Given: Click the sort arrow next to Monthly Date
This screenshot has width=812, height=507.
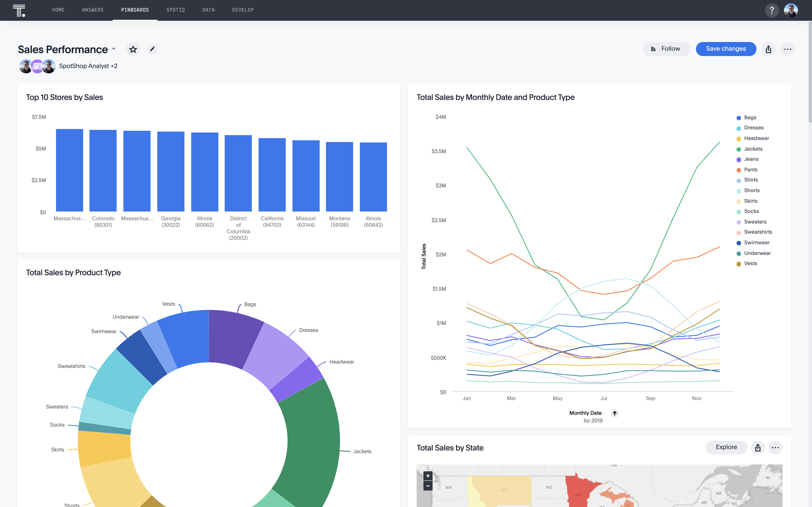Looking at the screenshot, I should [615, 413].
